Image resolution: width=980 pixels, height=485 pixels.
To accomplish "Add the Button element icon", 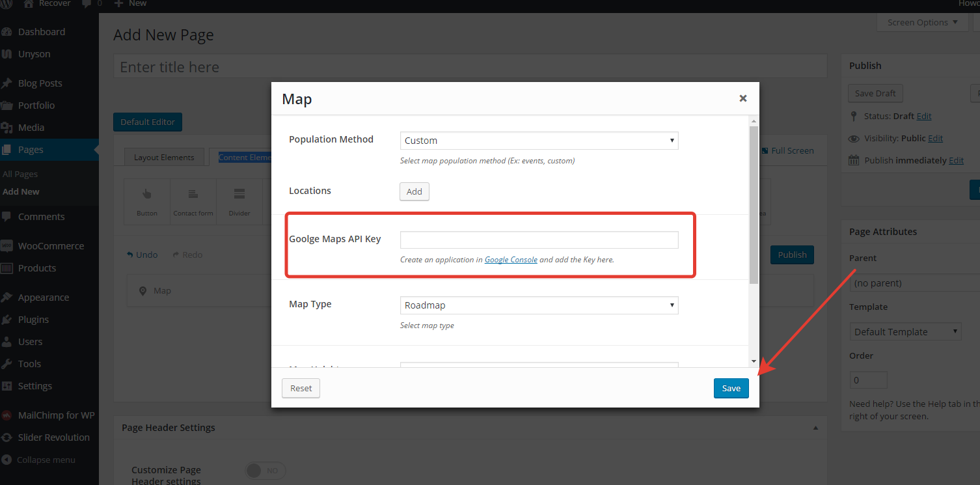I will [x=147, y=194].
